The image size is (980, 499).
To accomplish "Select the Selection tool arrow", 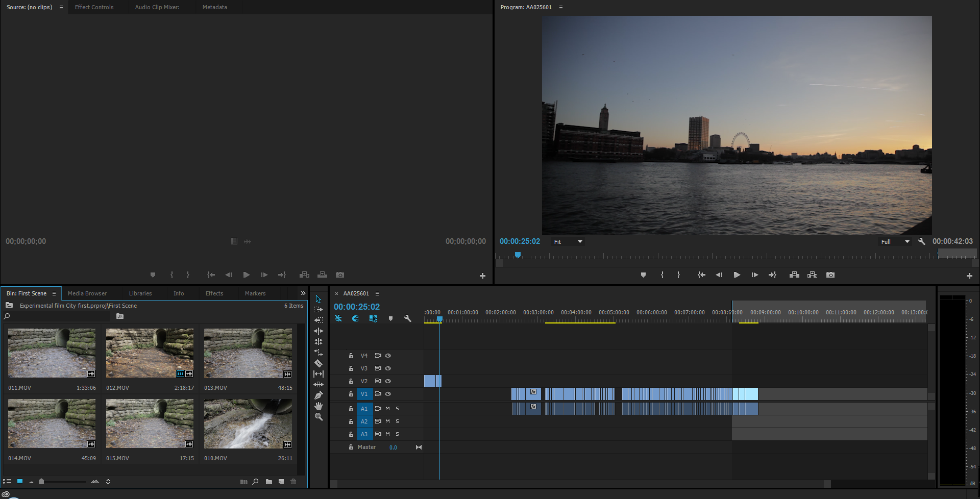I will pos(318,299).
